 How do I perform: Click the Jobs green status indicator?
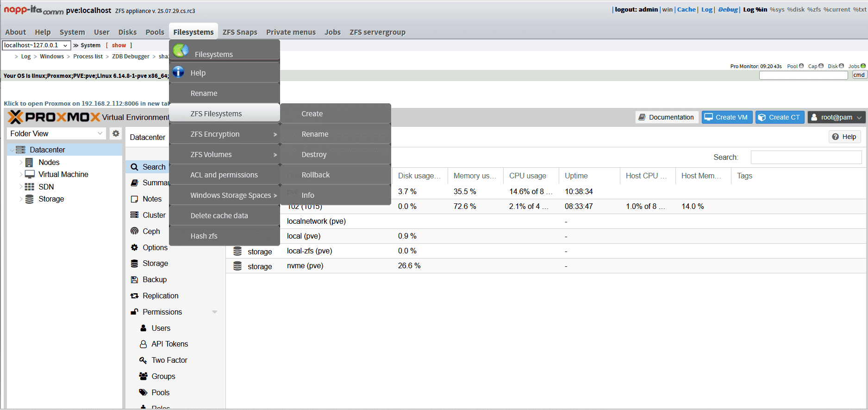(x=863, y=66)
